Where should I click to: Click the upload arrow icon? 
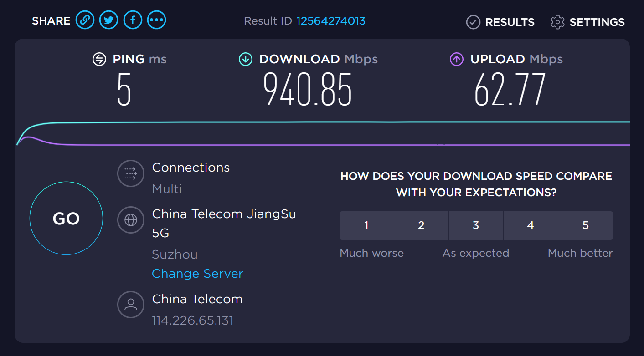(x=457, y=59)
